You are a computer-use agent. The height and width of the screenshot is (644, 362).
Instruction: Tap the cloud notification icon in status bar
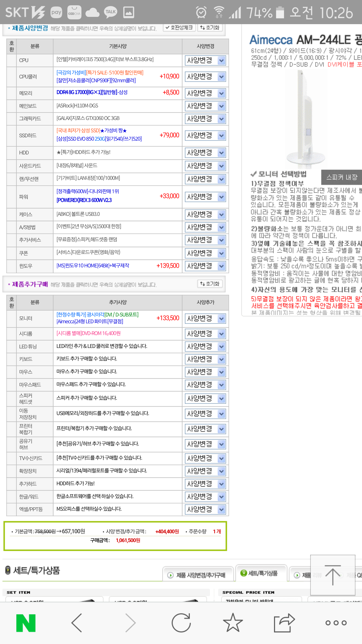(92, 12)
